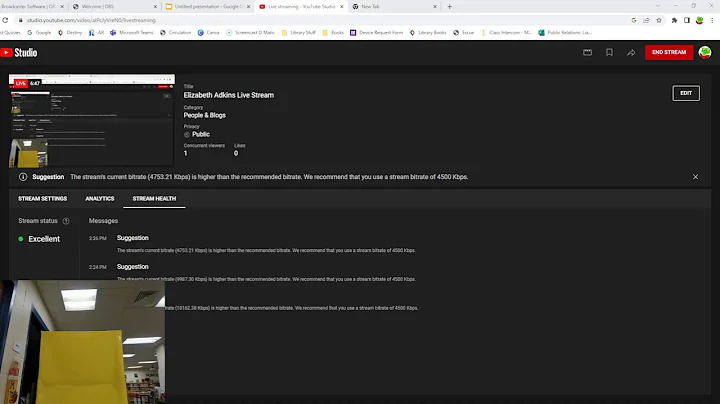The image size is (720, 404).
Task: Open the tab search dropdown chevron
Action: [658, 6]
